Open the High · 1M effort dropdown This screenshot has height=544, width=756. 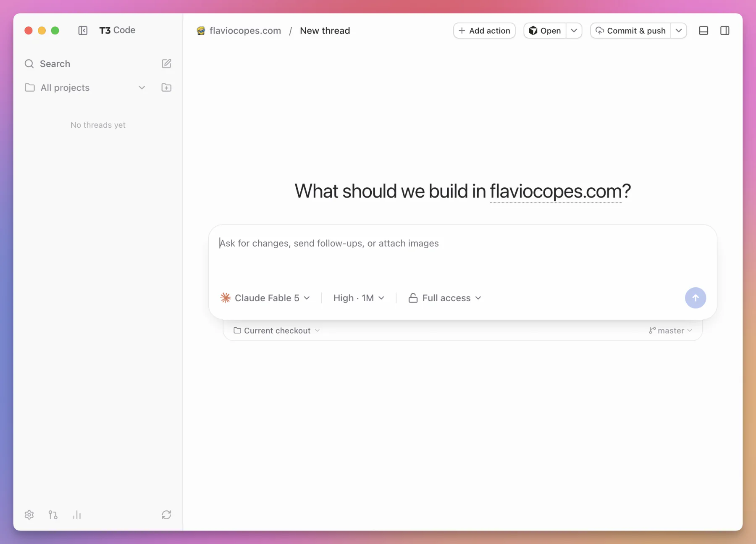(359, 298)
